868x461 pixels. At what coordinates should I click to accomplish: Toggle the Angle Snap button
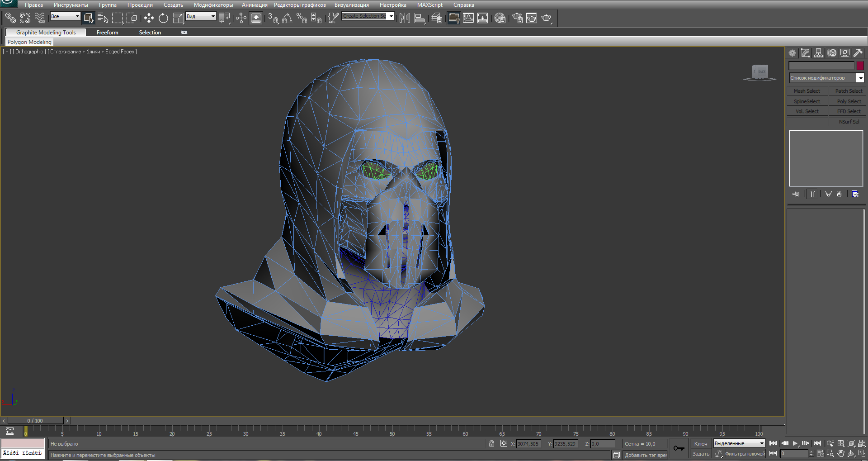[x=288, y=18]
